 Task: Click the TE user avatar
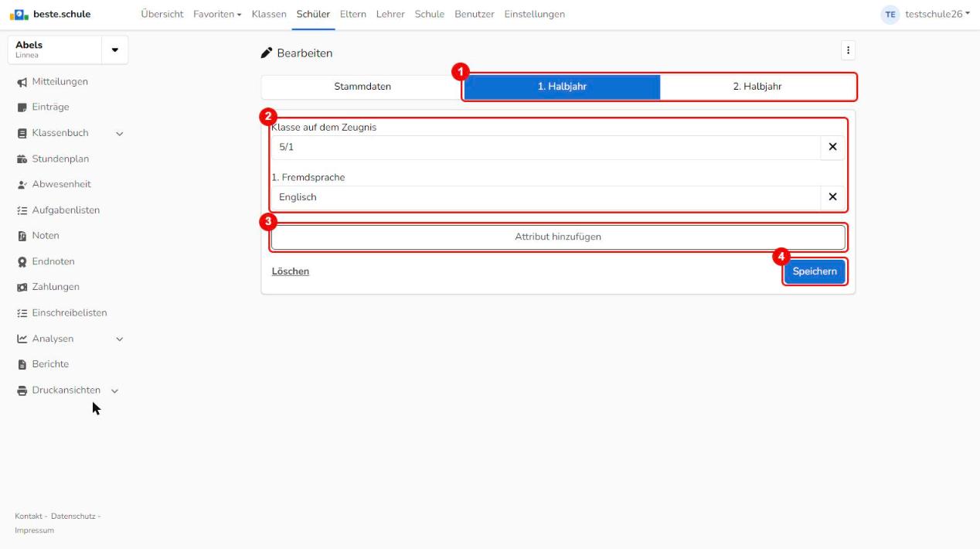[x=890, y=14]
